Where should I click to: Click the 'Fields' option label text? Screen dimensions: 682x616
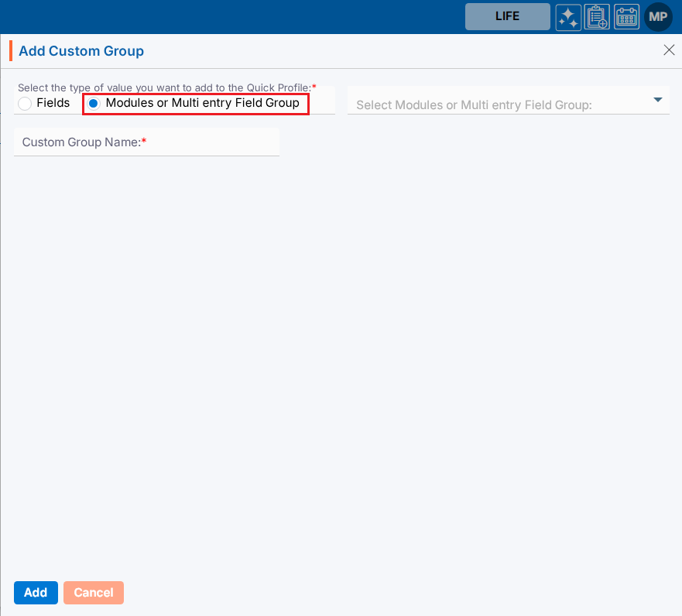(x=53, y=103)
